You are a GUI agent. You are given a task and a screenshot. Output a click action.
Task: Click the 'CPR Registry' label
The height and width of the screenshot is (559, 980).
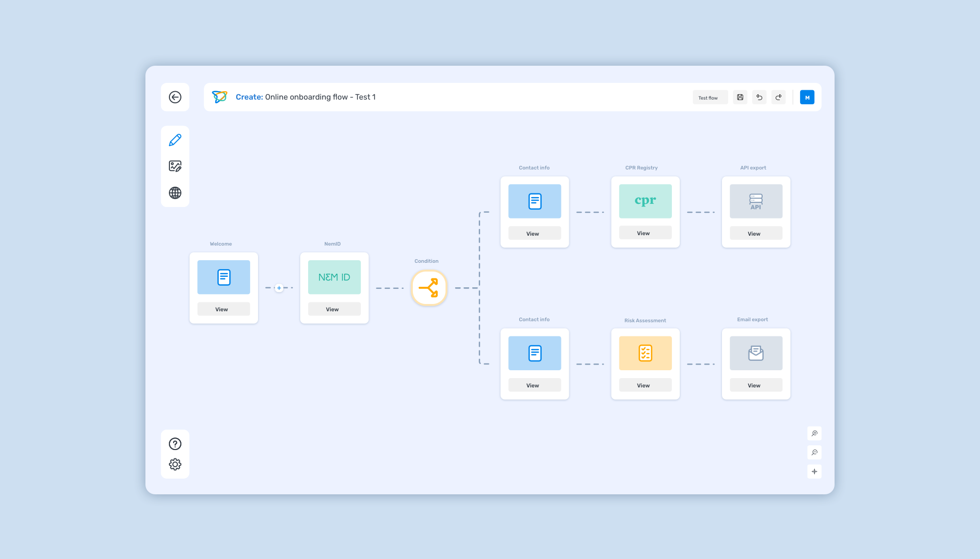pyautogui.click(x=641, y=168)
